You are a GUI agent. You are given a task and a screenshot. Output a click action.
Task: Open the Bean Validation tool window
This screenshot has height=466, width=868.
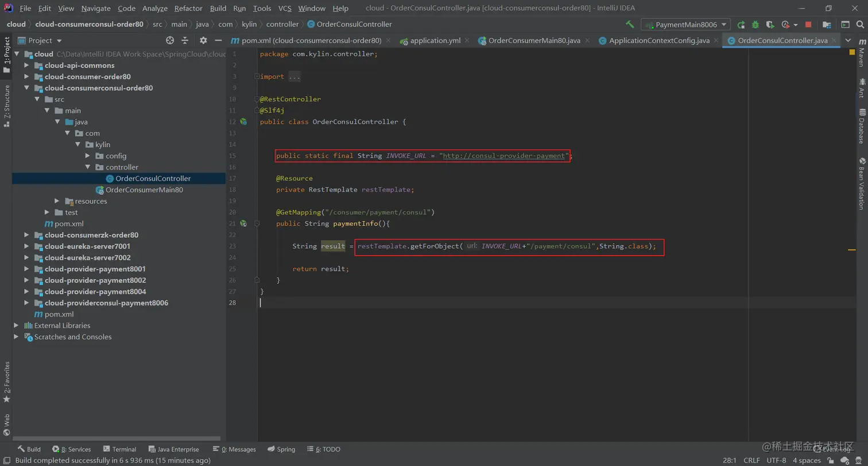pos(862,183)
